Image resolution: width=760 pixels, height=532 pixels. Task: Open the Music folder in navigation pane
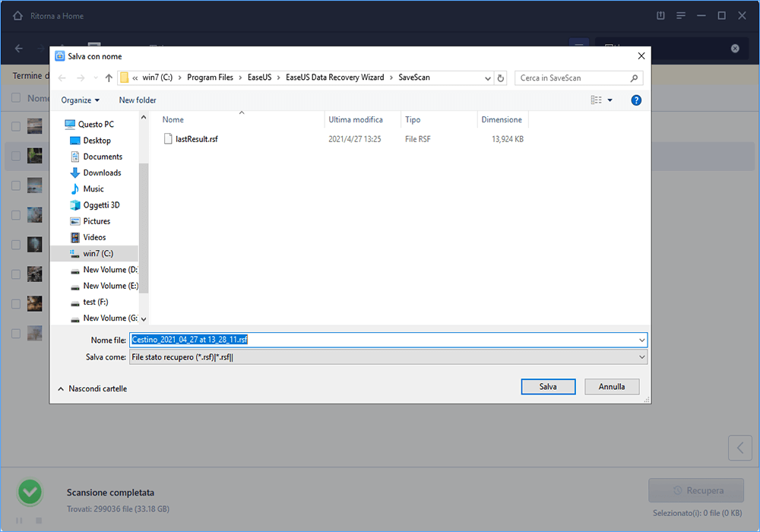tap(93, 188)
